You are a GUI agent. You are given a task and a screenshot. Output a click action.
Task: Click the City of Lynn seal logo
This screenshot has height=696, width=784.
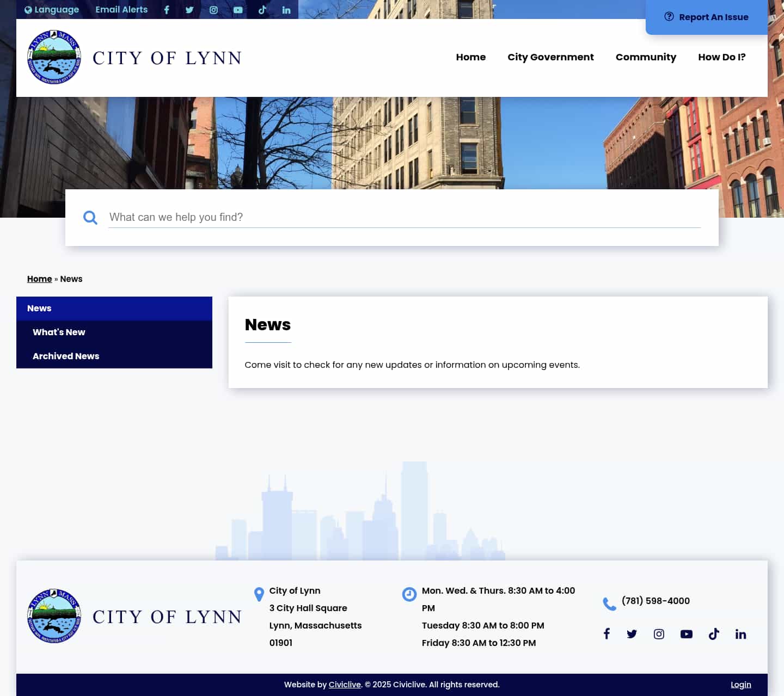pos(53,57)
